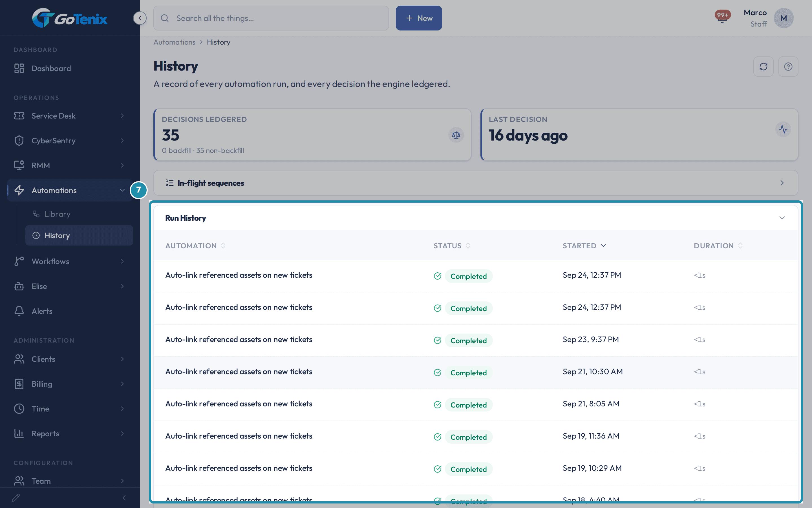This screenshot has height=508, width=812.
Task: Open run started Sep 21, 10:30 AM
Action: coord(476,372)
